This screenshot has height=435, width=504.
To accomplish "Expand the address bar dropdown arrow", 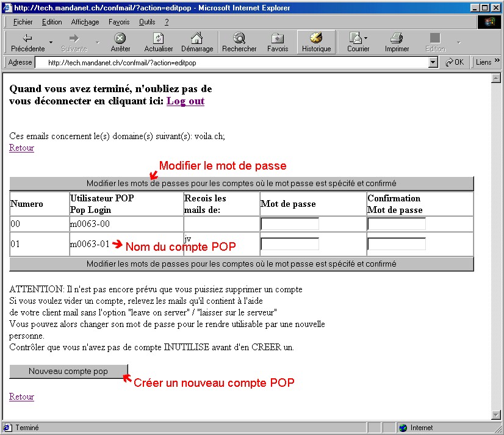I will pyautogui.click(x=433, y=62).
